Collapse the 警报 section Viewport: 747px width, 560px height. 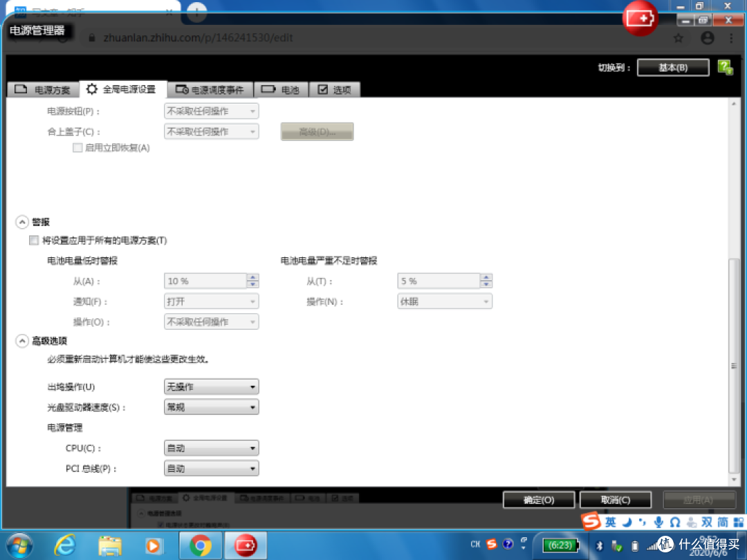22,222
